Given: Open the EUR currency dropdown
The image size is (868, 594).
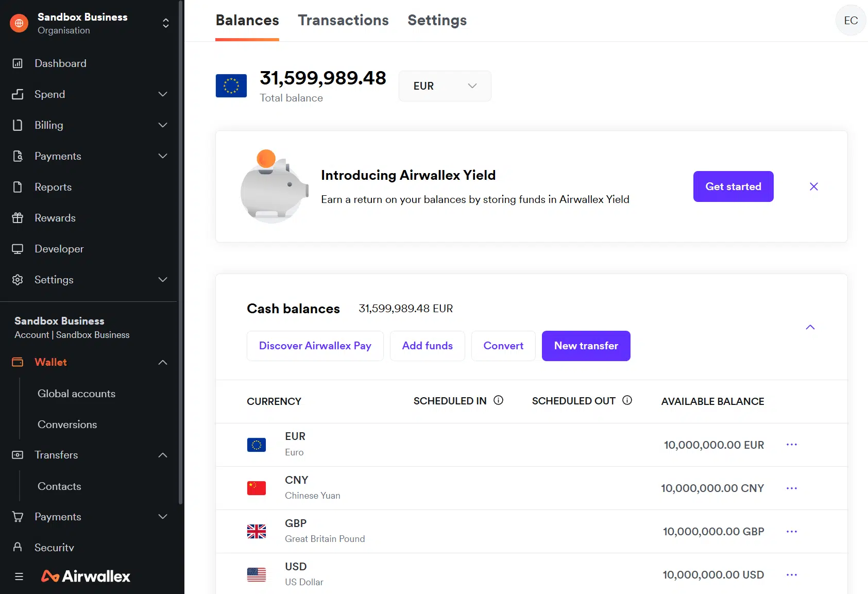Looking at the screenshot, I should [445, 86].
